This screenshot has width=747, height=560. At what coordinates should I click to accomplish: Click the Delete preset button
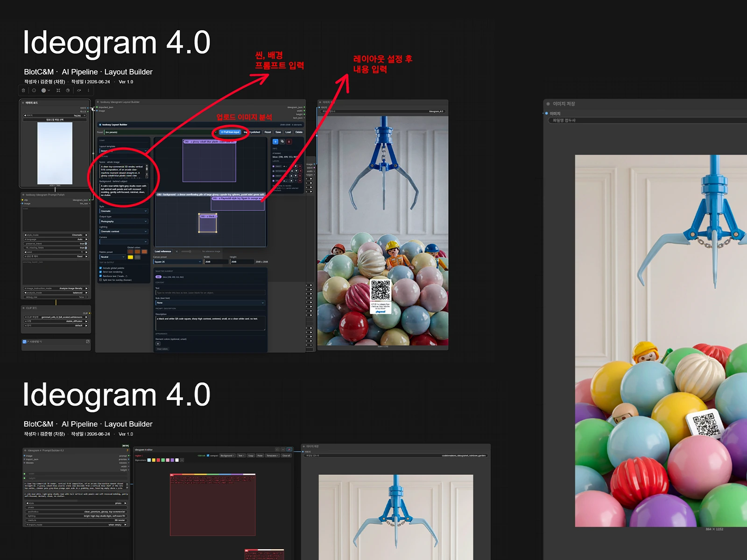[299, 132]
